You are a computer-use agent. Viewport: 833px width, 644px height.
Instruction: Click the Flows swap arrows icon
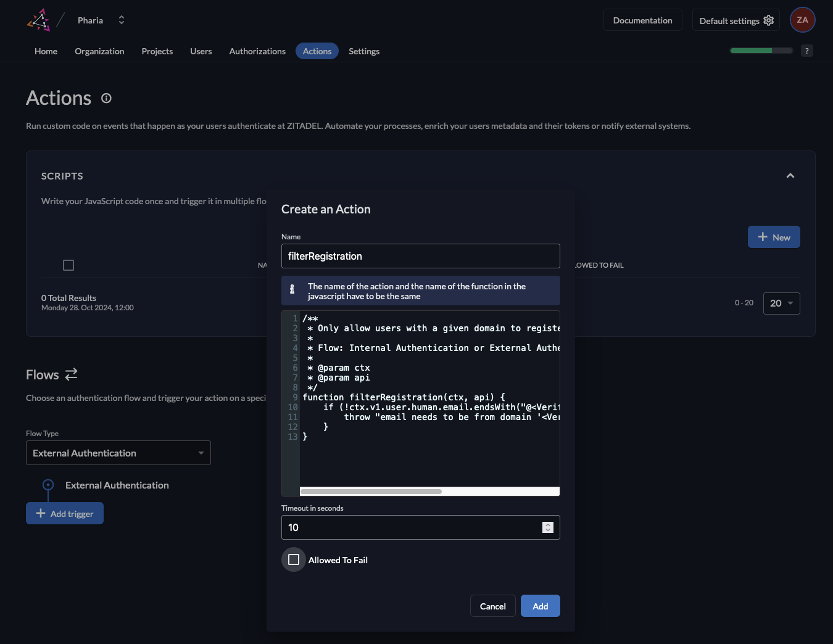tap(72, 374)
